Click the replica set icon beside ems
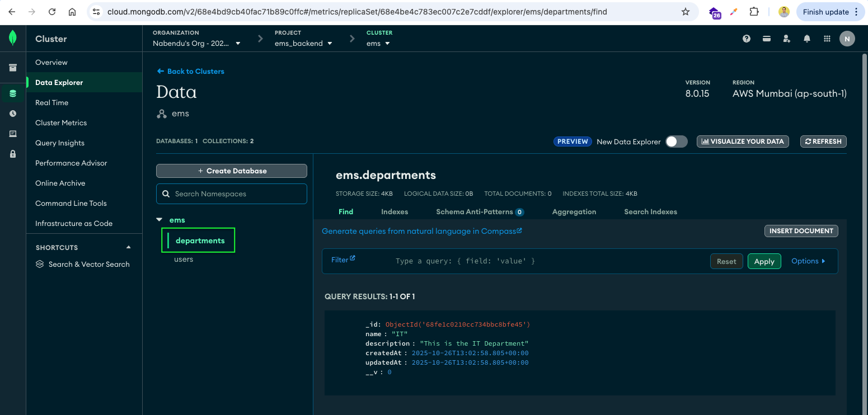 162,114
